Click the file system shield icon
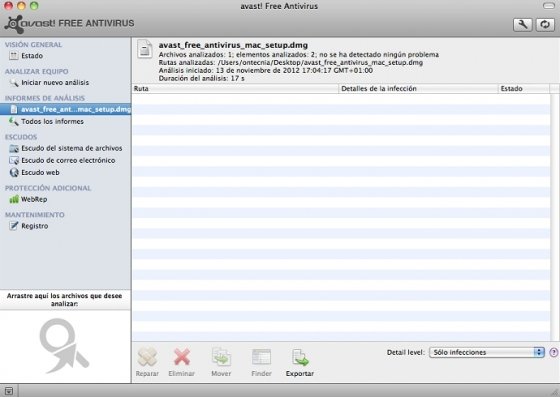 [x=14, y=148]
